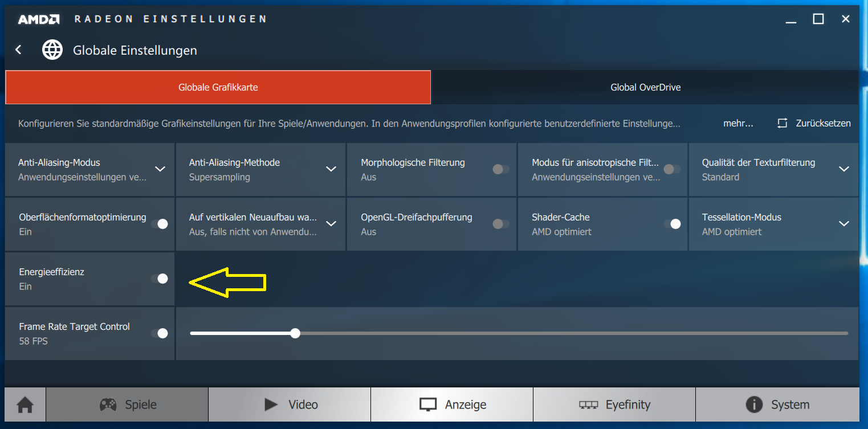Select the Globale Grafikkarte tab

click(218, 87)
